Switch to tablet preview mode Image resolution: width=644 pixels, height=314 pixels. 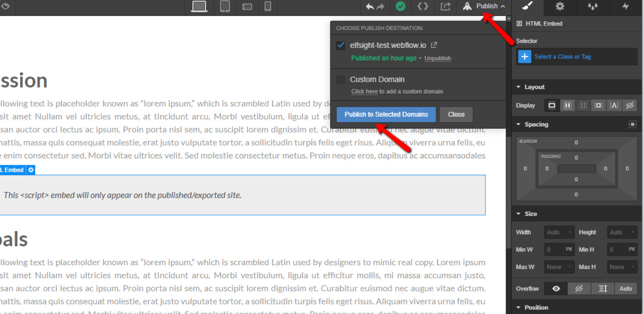pyautogui.click(x=225, y=7)
